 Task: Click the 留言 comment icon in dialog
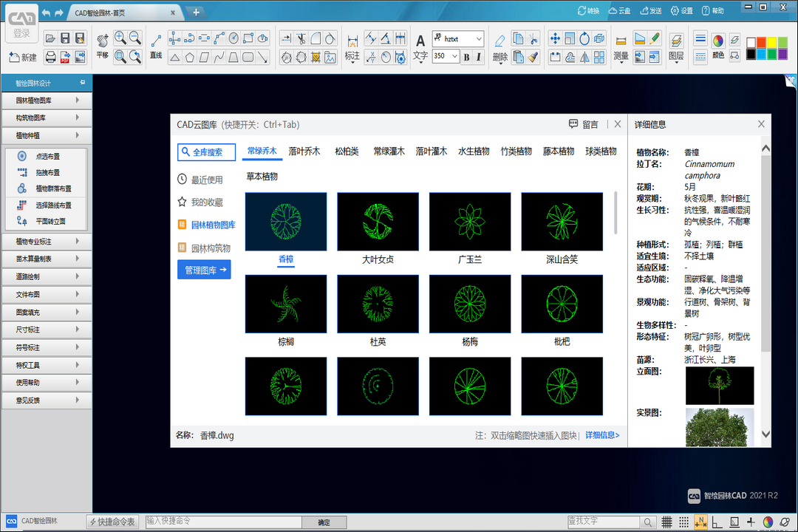(x=573, y=124)
